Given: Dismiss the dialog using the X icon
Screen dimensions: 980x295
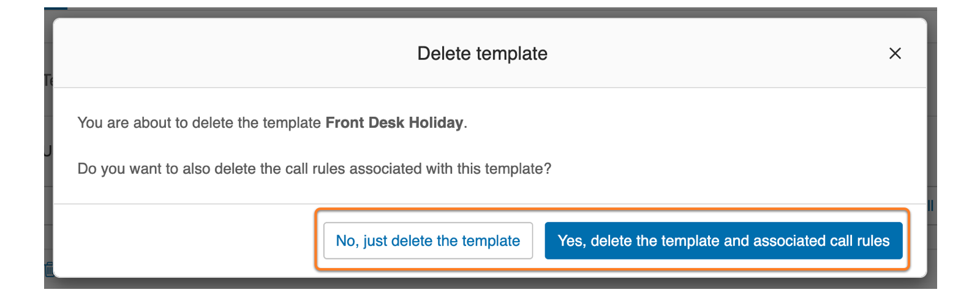Looking at the screenshot, I should [x=894, y=54].
